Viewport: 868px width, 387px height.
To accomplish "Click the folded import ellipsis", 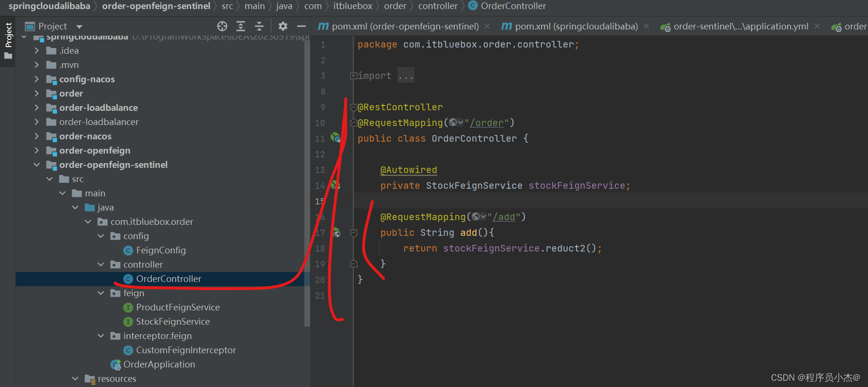I will 406,76.
